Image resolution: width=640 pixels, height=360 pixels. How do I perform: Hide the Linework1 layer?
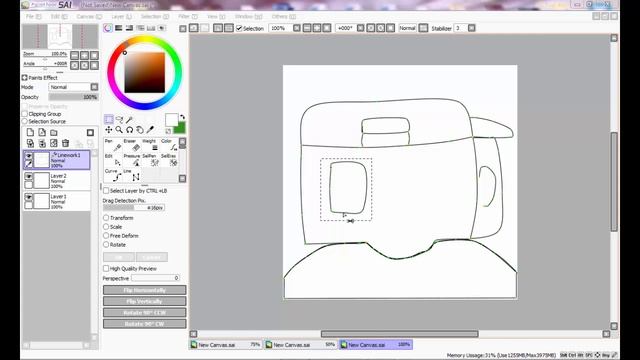click(x=29, y=156)
